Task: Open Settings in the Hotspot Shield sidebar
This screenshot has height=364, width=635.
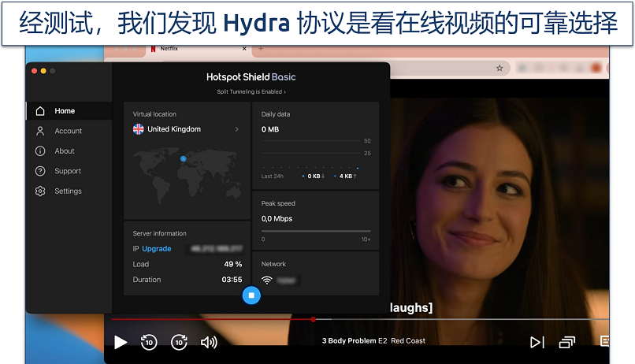Action: [x=69, y=191]
